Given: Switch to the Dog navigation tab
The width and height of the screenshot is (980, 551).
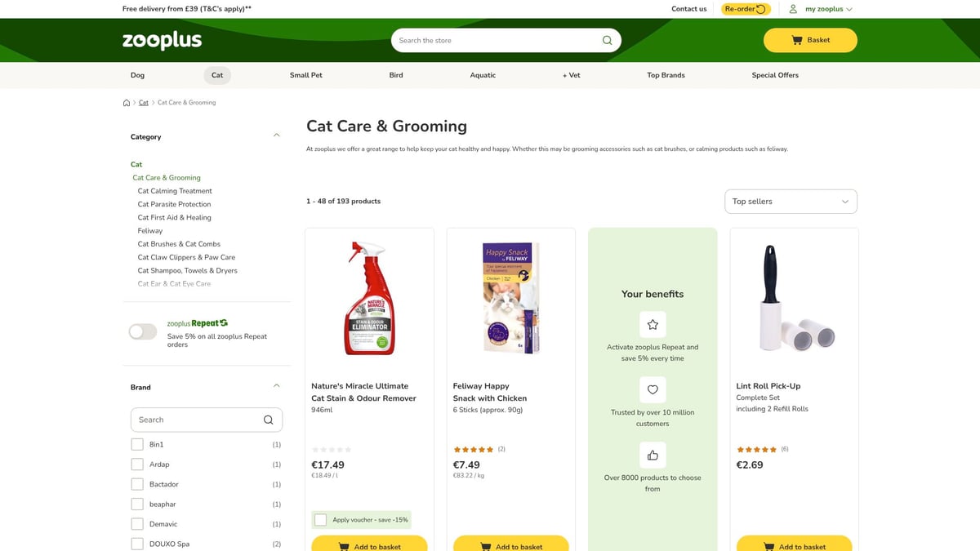Looking at the screenshot, I should click(137, 74).
